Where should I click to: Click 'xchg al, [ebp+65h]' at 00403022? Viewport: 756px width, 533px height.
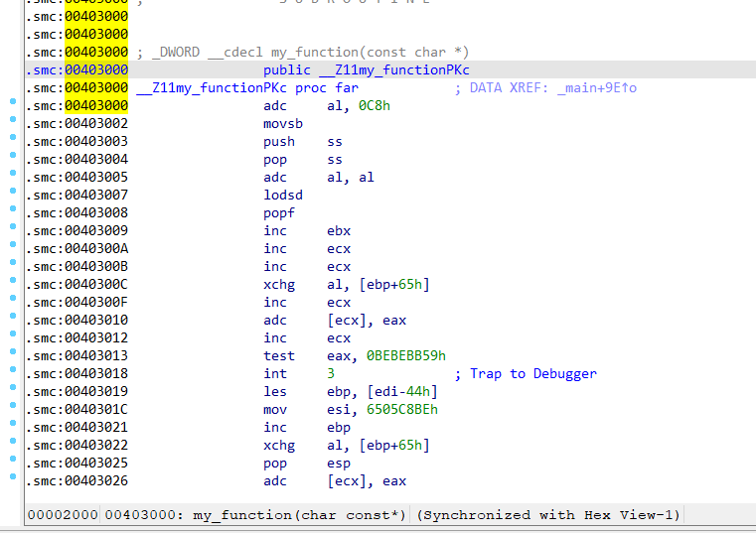coord(346,445)
